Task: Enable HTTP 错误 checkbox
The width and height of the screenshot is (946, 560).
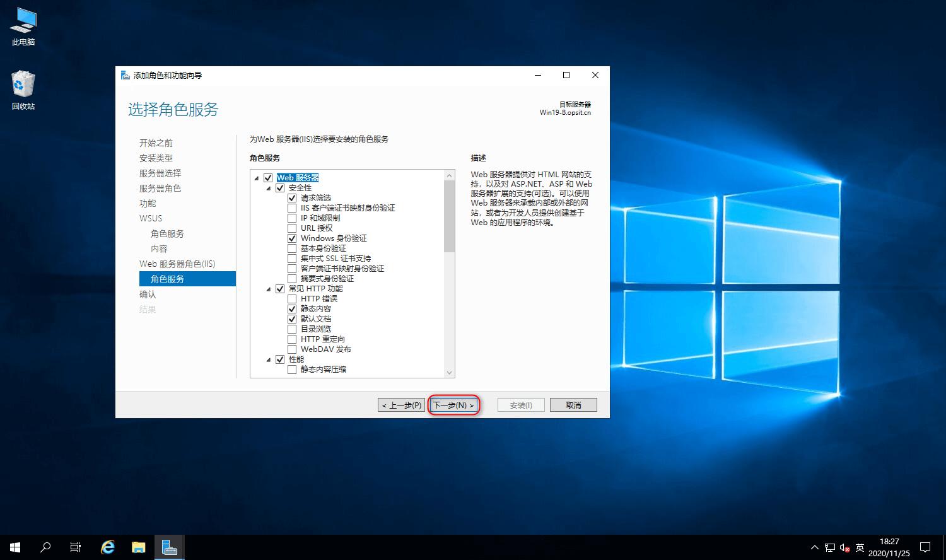Action: coord(292,299)
